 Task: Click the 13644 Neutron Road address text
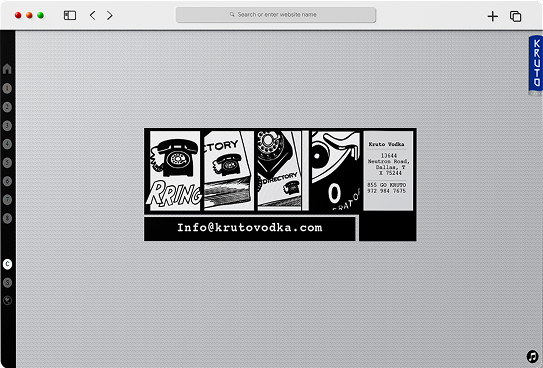(389, 164)
